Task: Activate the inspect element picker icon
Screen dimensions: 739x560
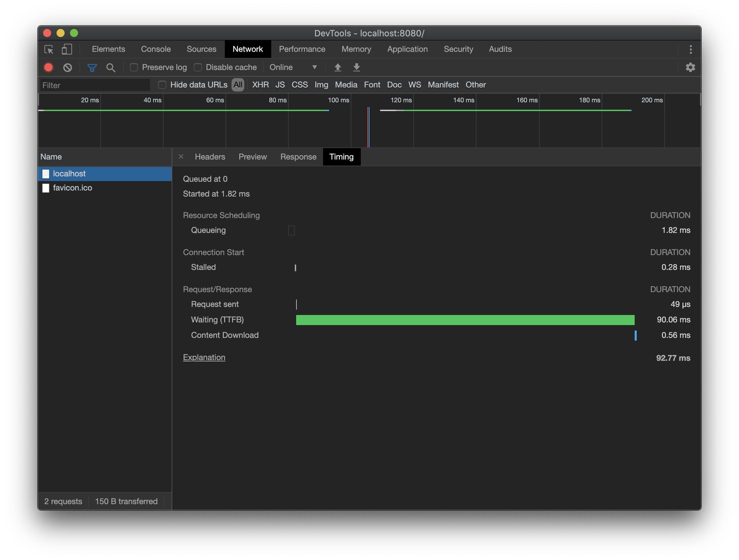Action: (x=49, y=49)
